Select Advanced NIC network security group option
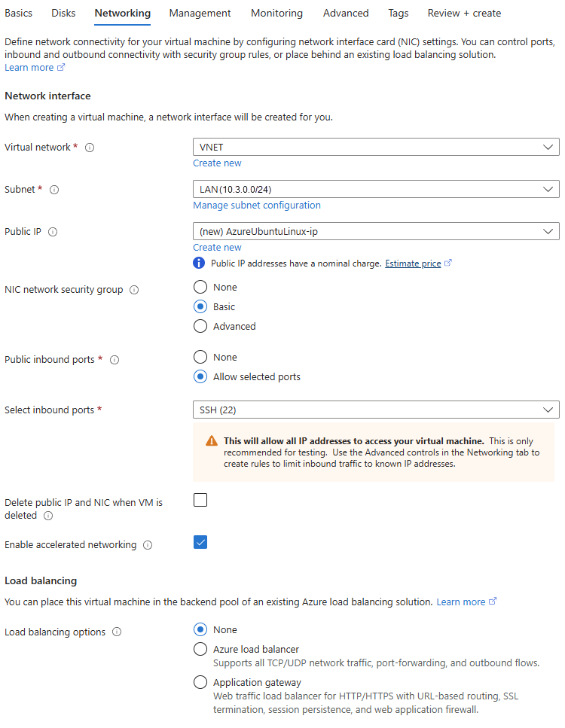This screenshot has width=565, height=728. click(x=200, y=326)
